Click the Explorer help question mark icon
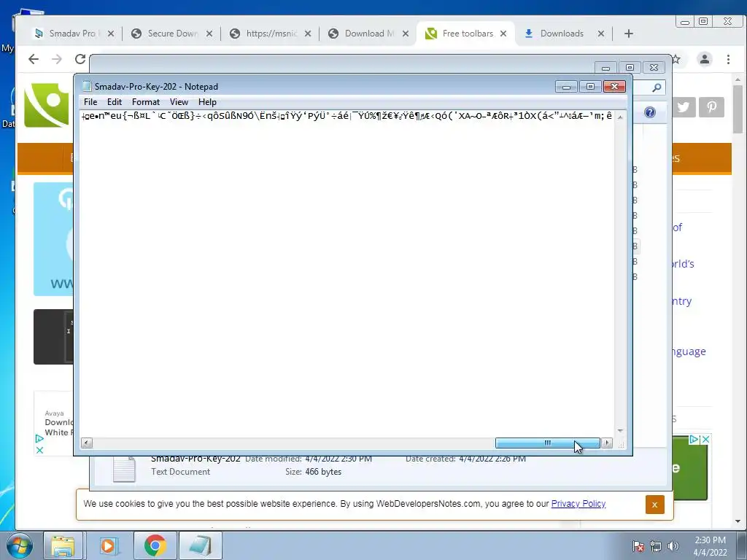 pyautogui.click(x=650, y=112)
